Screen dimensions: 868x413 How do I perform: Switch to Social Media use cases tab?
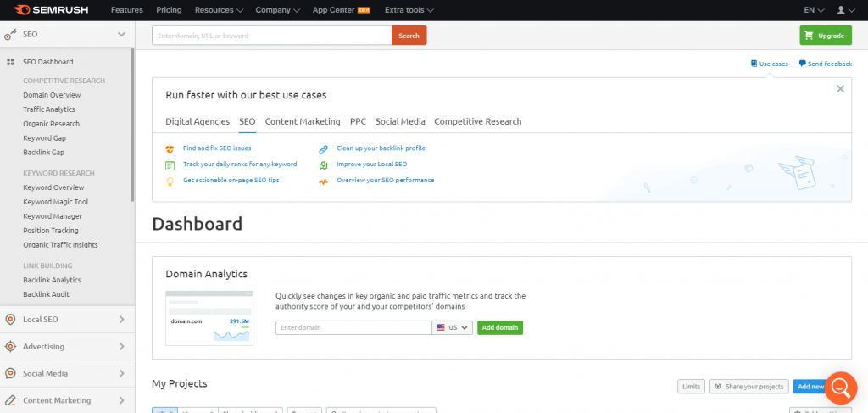(x=400, y=122)
